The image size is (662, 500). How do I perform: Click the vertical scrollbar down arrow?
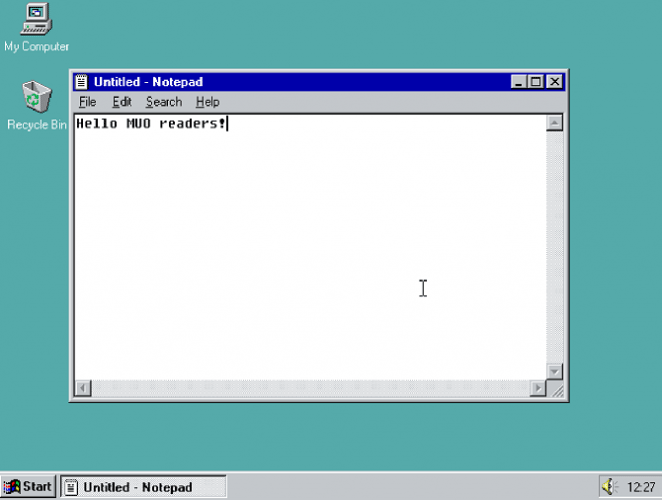(554, 372)
